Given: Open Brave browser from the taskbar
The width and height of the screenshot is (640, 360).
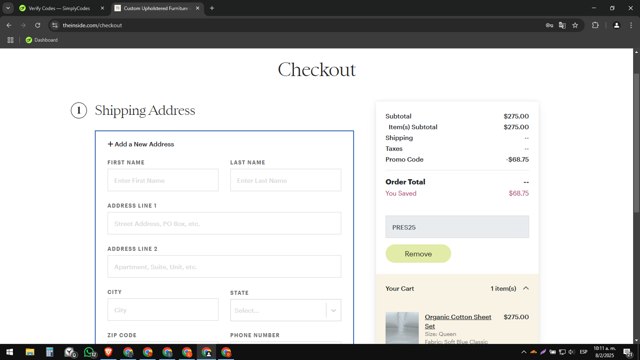Looking at the screenshot, I should coord(108,352).
